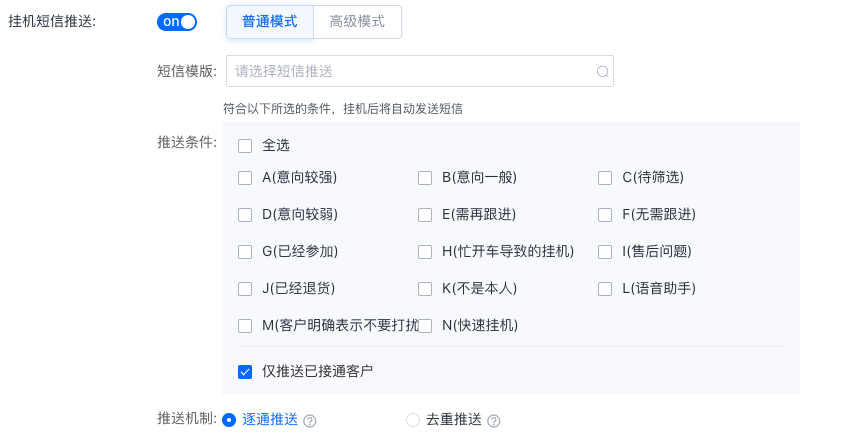Screen dimensions: 847x440
Task: Click the help icon beside 逐通推送
Action: coord(310,421)
